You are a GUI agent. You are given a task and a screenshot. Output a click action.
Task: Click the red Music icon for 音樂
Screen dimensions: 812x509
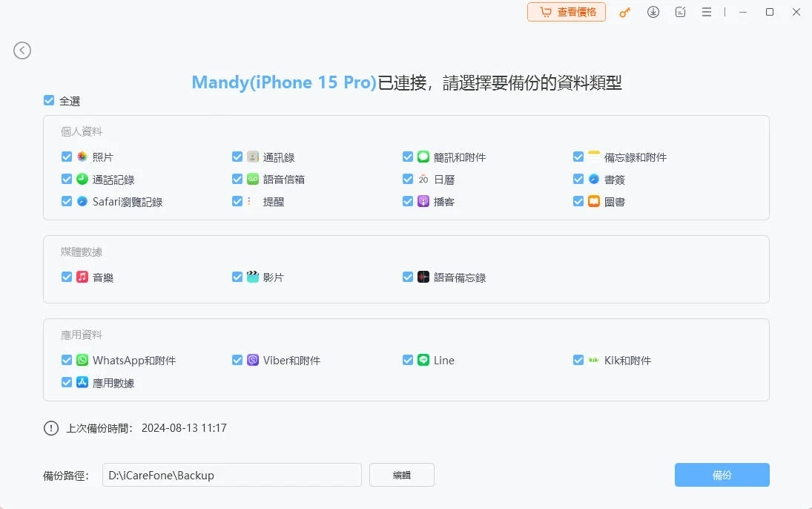click(82, 277)
